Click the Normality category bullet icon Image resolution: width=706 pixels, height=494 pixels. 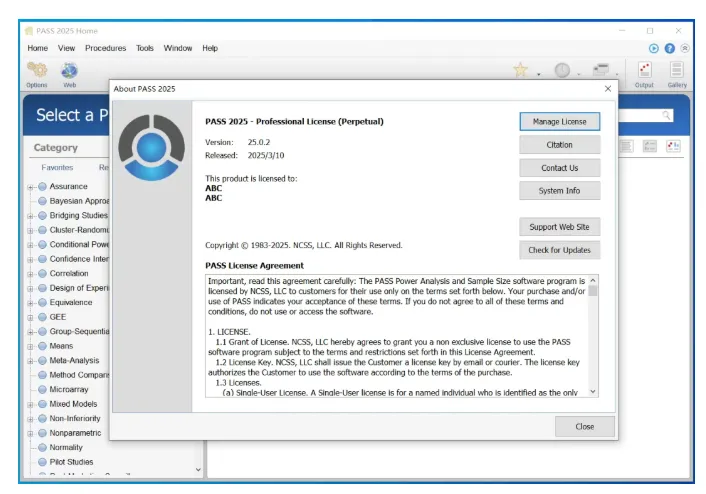pos(42,448)
